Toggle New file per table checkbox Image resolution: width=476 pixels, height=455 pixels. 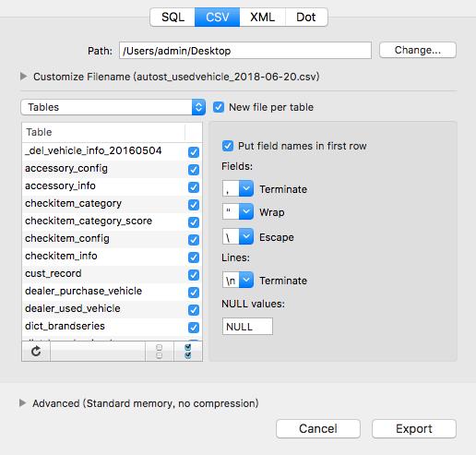(x=219, y=107)
